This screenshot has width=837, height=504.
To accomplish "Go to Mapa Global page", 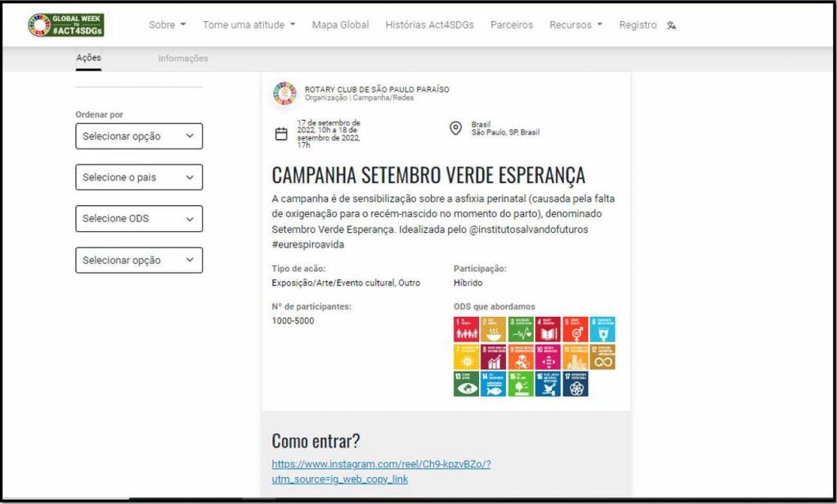I will [x=340, y=25].
